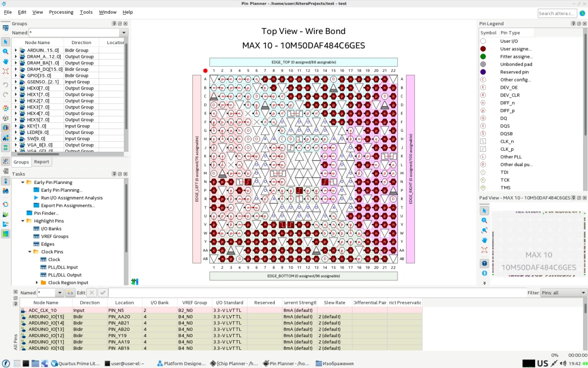Activate the zoom tool in left toolbar
This screenshot has height=368, width=588.
click(x=6, y=52)
